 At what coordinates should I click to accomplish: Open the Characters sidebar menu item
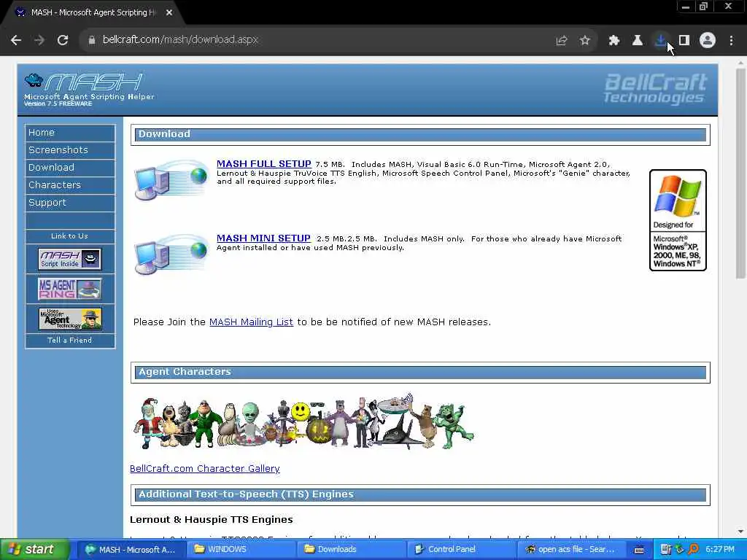(70, 184)
